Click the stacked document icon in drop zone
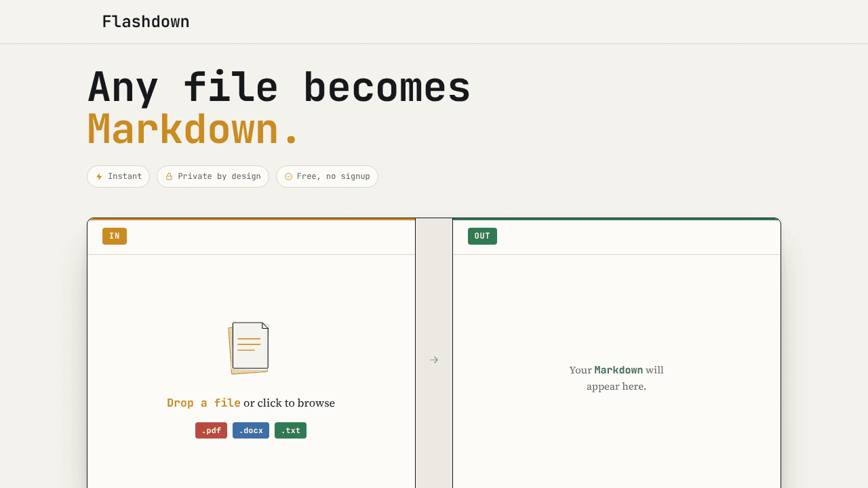868x488 pixels. (x=249, y=348)
